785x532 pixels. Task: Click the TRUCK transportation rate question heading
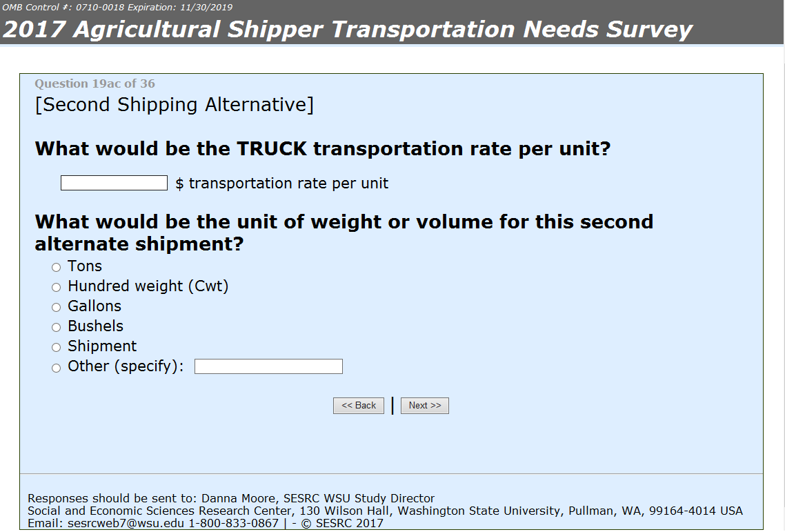pyautogui.click(x=323, y=149)
